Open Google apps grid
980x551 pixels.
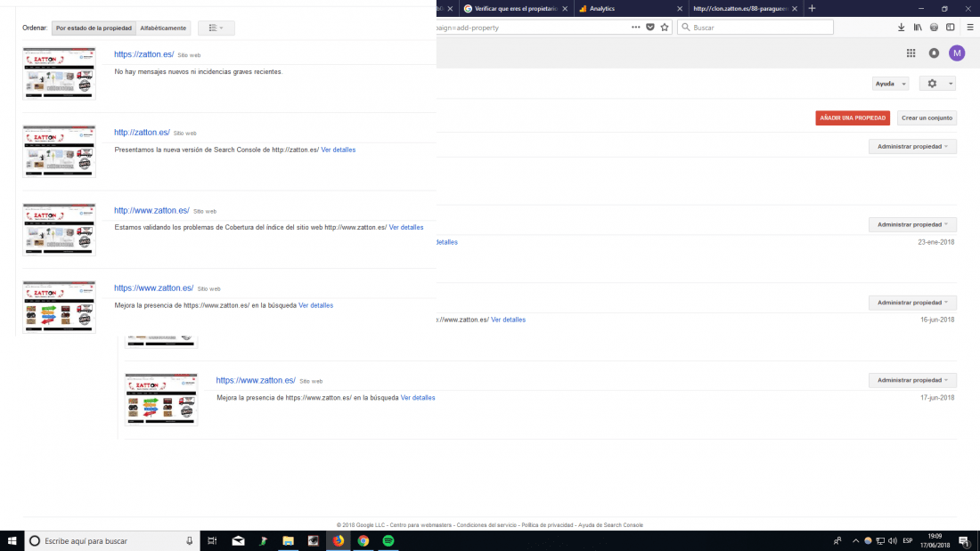pyautogui.click(x=911, y=53)
